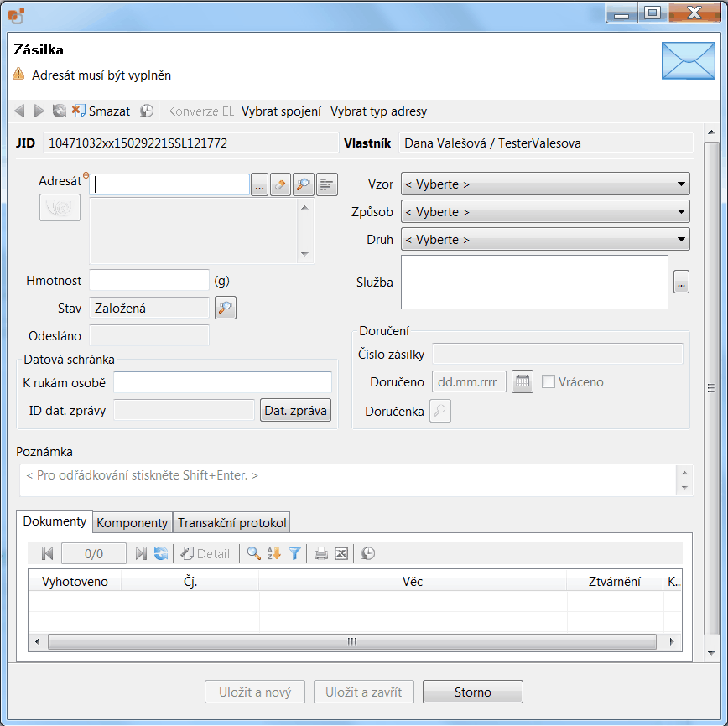Click Konverze EL toolbar item
The width and height of the screenshot is (728, 726).
point(200,111)
